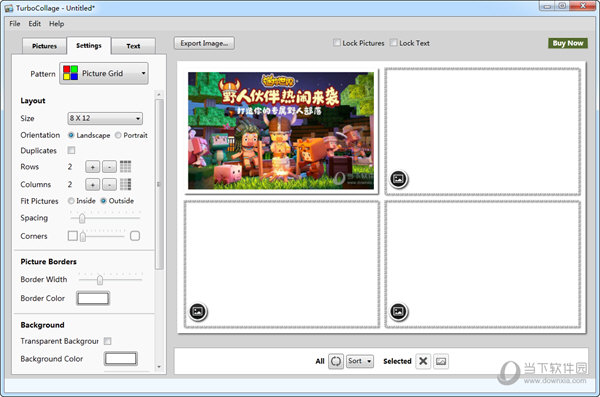The width and height of the screenshot is (600, 397).
Task: Toggle Lock Text checkbox
Action: (x=393, y=43)
